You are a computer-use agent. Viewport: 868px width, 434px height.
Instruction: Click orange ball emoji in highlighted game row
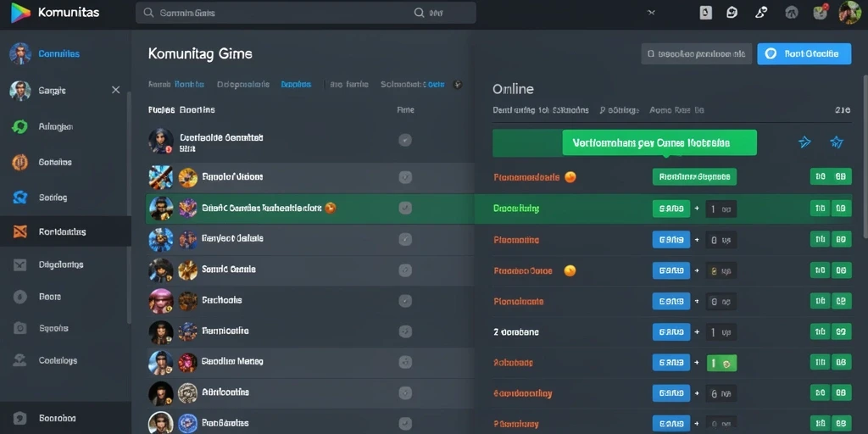[x=331, y=209]
